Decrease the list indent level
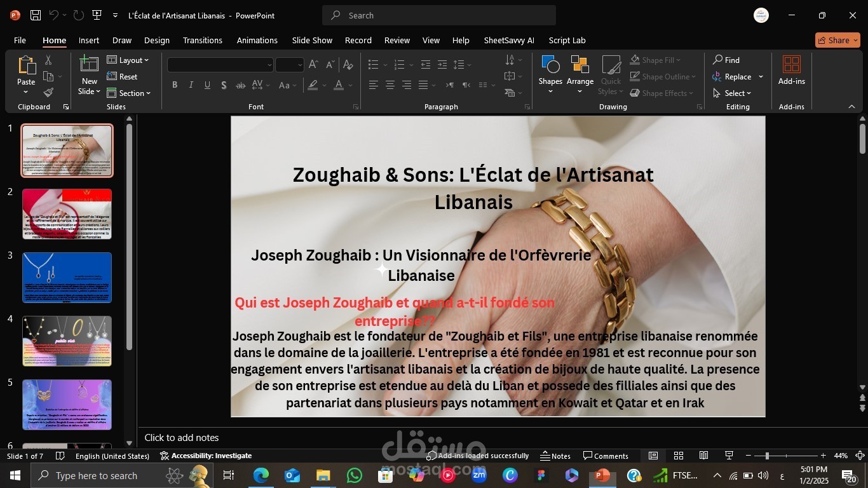Viewport: 868px width, 488px height. 426,65
